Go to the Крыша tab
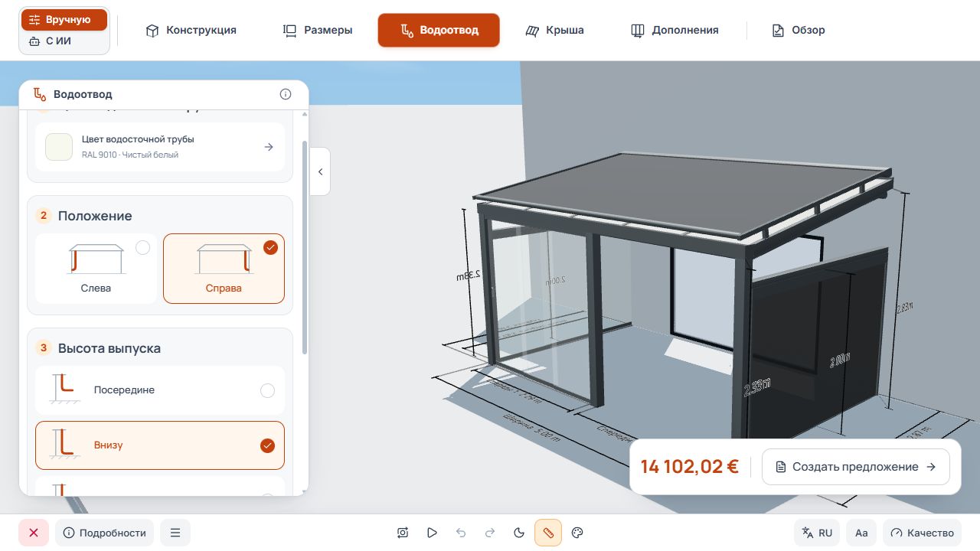This screenshot has height=551, width=980. [555, 31]
